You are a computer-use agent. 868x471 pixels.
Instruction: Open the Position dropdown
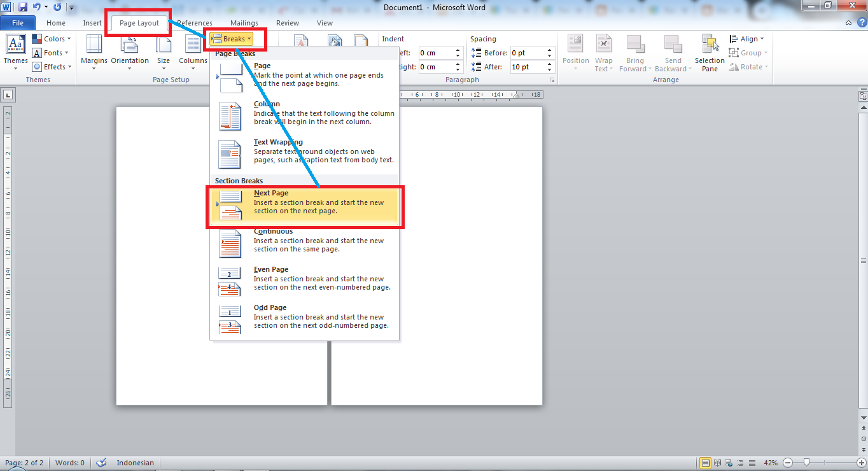coord(575,52)
